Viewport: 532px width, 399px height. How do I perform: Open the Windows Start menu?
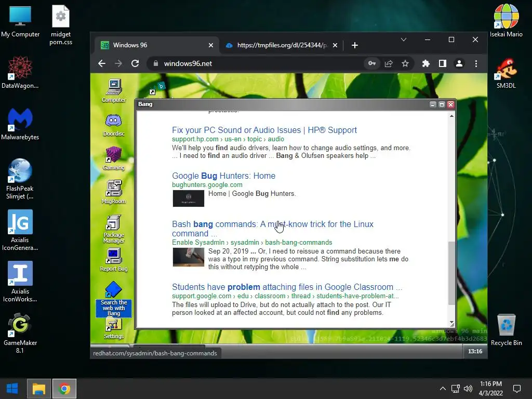pyautogui.click(x=12, y=389)
